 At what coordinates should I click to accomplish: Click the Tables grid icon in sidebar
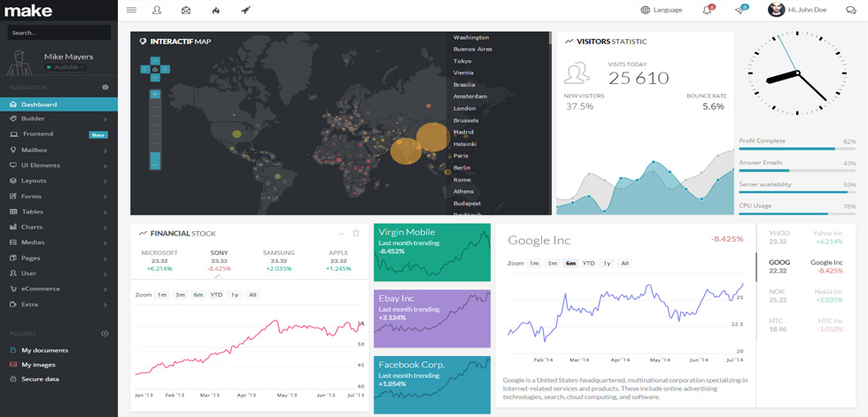coord(13,212)
